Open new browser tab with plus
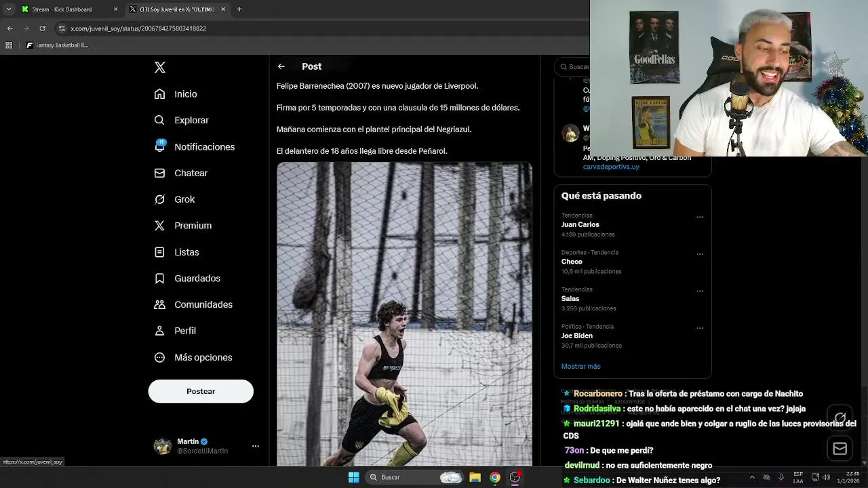The width and height of the screenshot is (868, 488). point(239,9)
